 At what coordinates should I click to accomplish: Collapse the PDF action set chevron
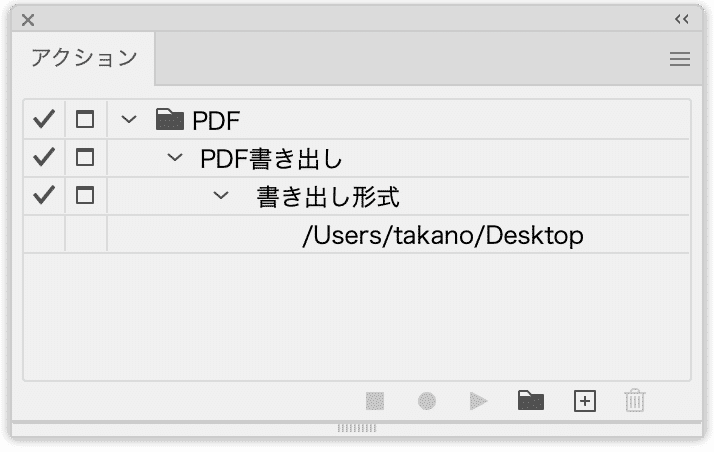(129, 120)
